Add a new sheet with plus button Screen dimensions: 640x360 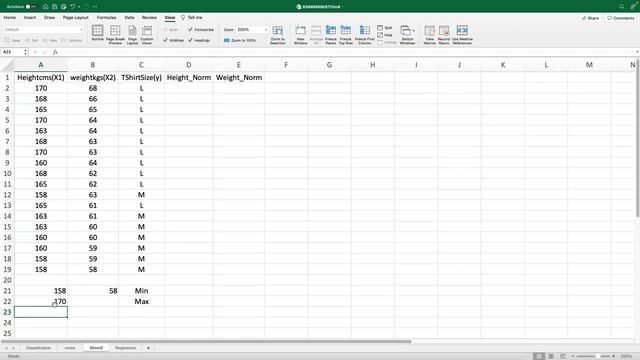coord(148,348)
